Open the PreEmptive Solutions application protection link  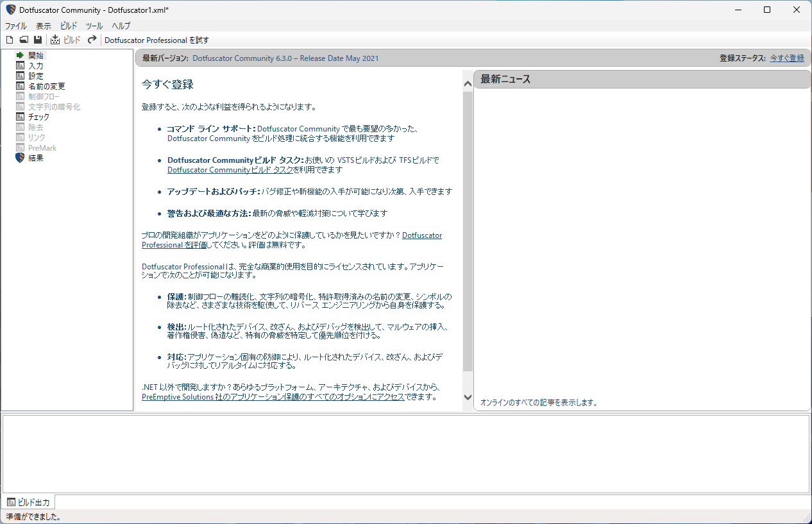(x=273, y=397)
